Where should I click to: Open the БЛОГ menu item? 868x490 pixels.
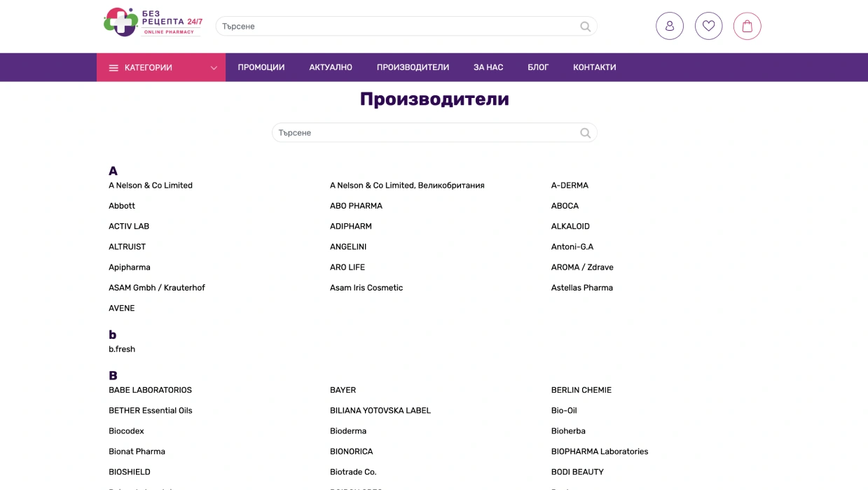tap(538, 67)
